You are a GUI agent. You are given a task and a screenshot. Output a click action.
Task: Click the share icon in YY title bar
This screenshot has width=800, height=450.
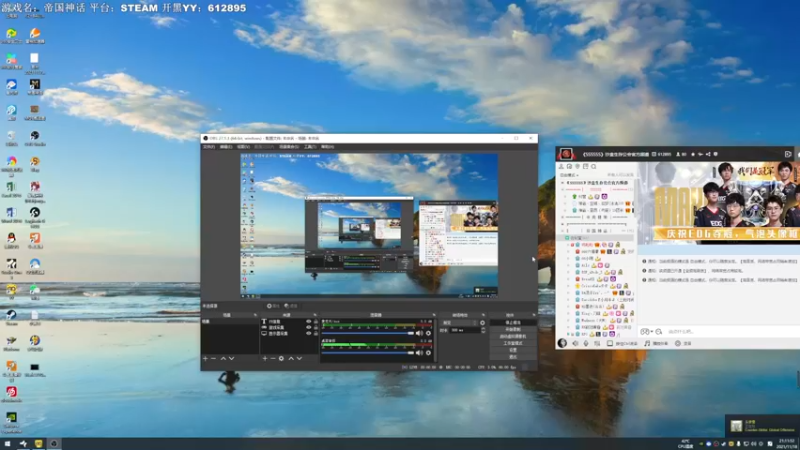pos(708,154)
